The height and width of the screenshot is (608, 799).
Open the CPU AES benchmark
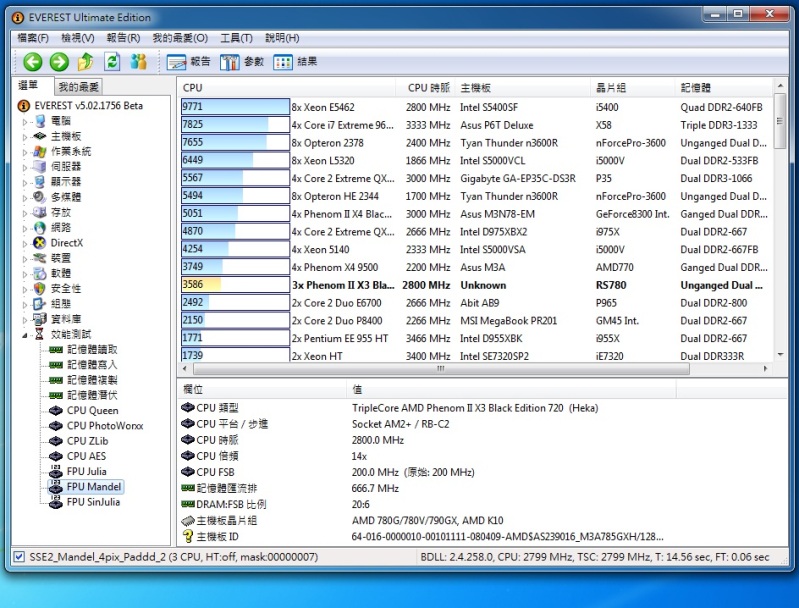pyautogui.click(x=86, y=456)
